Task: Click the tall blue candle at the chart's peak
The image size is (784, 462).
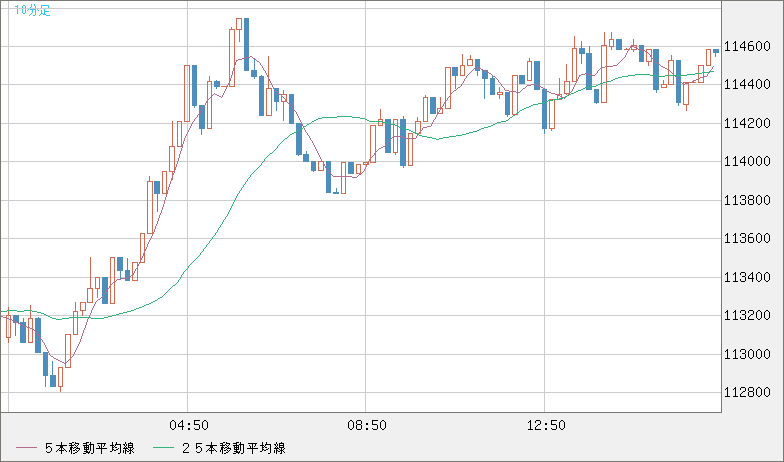Action: pyautogui.click(x=245, y=42)
